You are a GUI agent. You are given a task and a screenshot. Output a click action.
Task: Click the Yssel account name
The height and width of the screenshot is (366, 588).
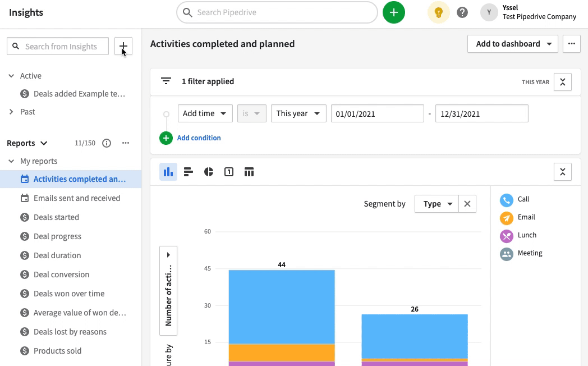click(x=511, y=7)
